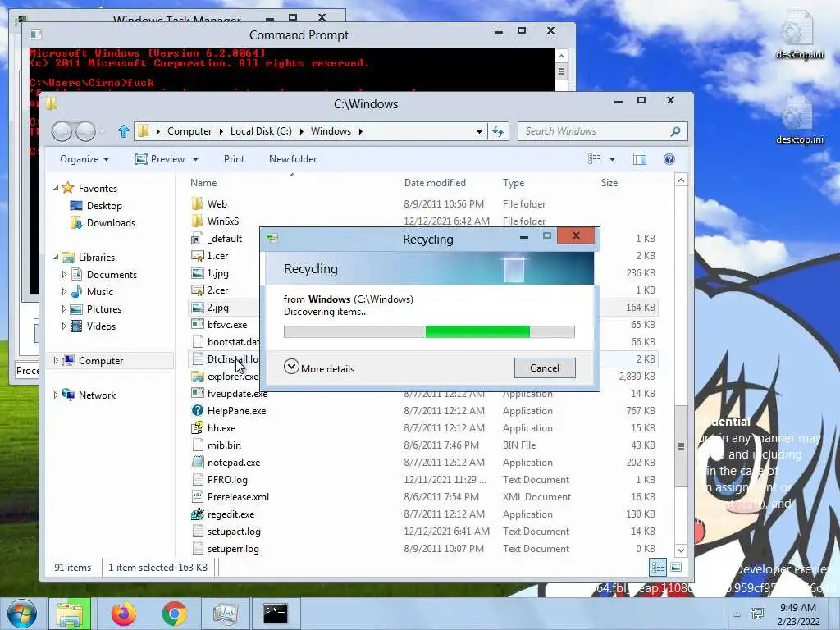This screenshot has width=840, height=630.
Task: Select the regedit.exe file icon
Action: point(197,514)
